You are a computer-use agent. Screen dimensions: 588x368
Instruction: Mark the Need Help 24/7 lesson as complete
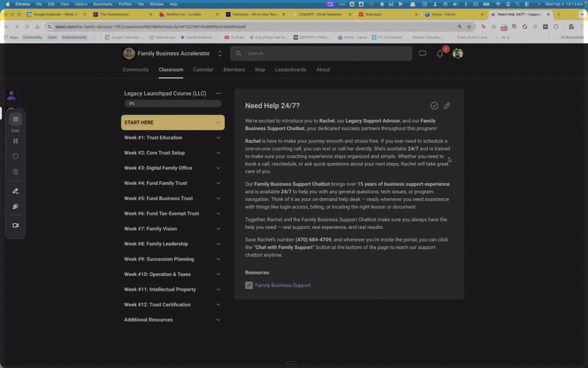tap(434, 106)
